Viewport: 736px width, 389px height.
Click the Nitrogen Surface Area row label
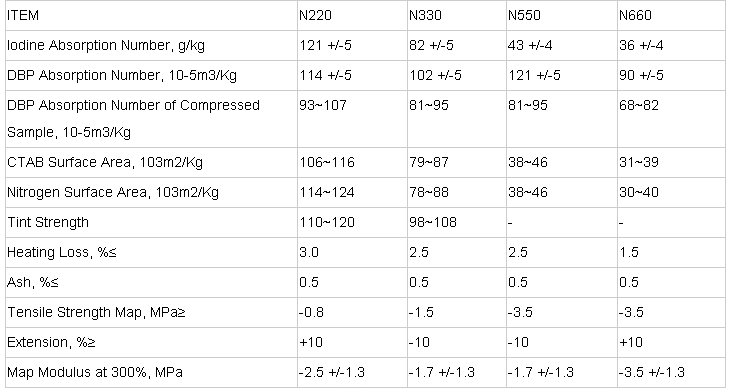(x=113, y=192)
